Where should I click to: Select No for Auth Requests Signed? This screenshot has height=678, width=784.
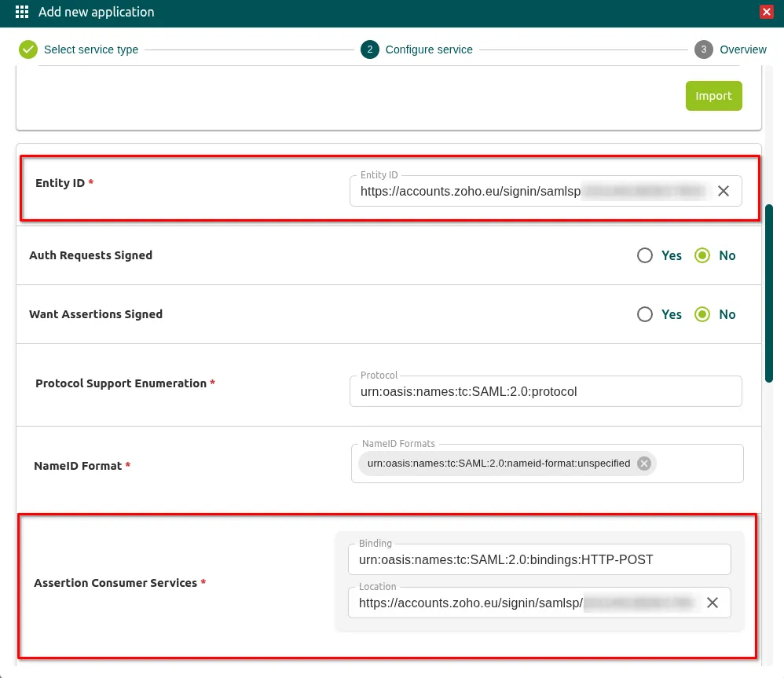(702, 255)
